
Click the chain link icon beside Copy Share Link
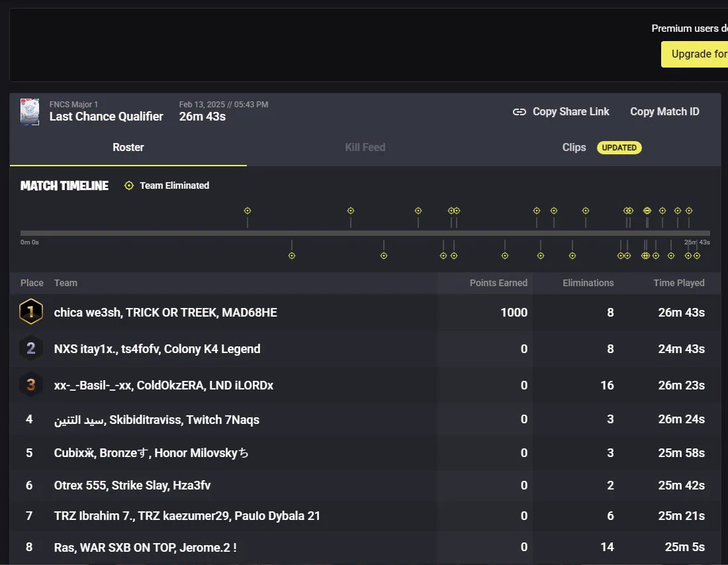click(x=519, y=112)
